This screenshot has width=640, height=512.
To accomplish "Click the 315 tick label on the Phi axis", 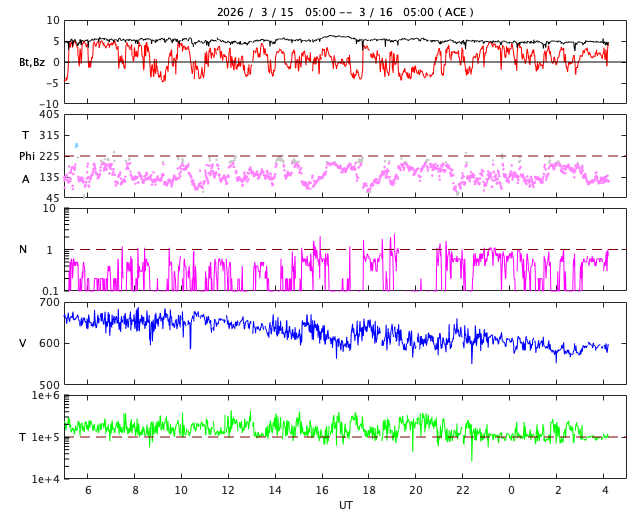I will (49, 135).
